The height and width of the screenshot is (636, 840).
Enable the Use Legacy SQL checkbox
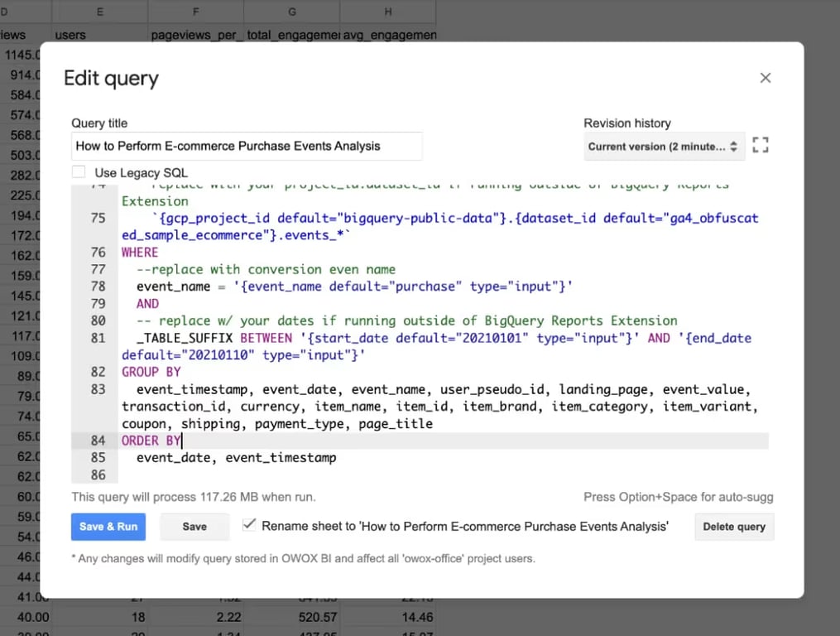click(x=79, y=172)
